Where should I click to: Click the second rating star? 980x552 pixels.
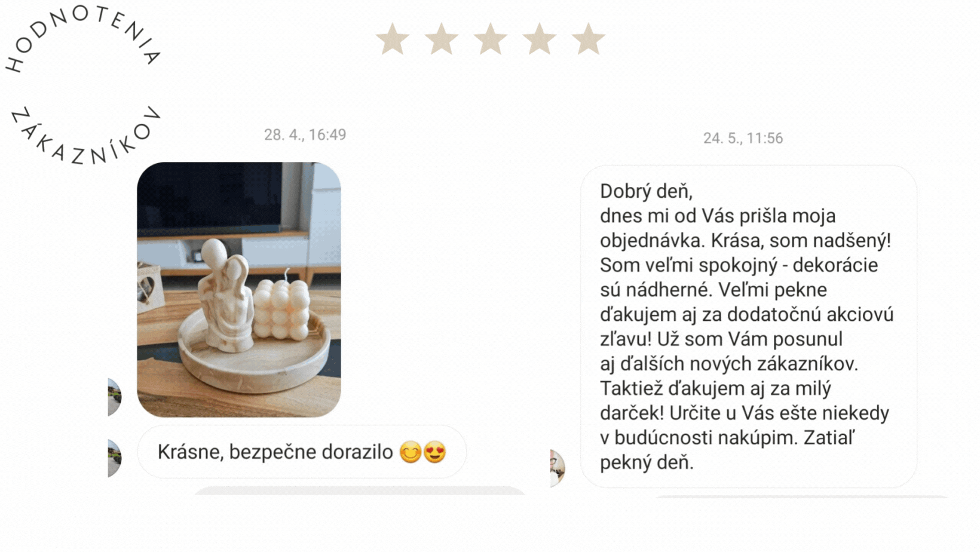click(x=442, y=39)
